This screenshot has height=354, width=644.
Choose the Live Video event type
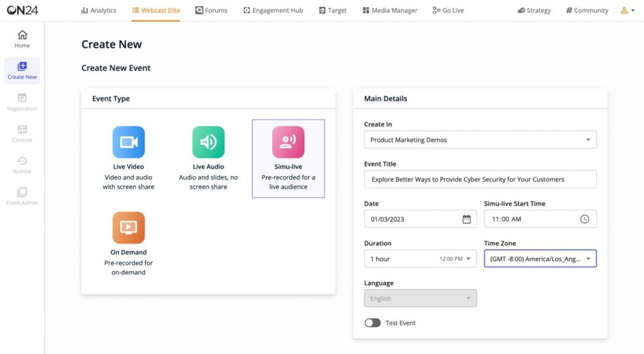pyautogui.click(x=128, y=158)
